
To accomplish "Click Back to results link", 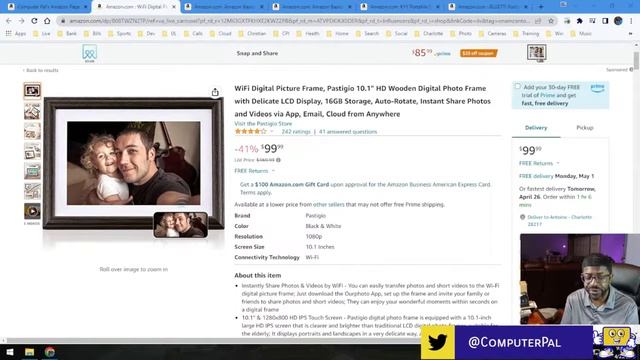I will (40, 70).
